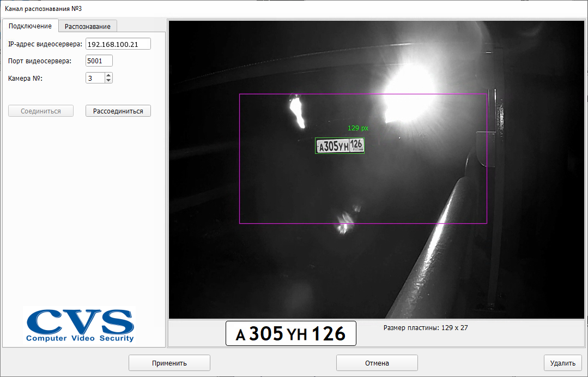Click the detected license plate in video
This screenshot has width=588, height=377.
tap(340, 146)
